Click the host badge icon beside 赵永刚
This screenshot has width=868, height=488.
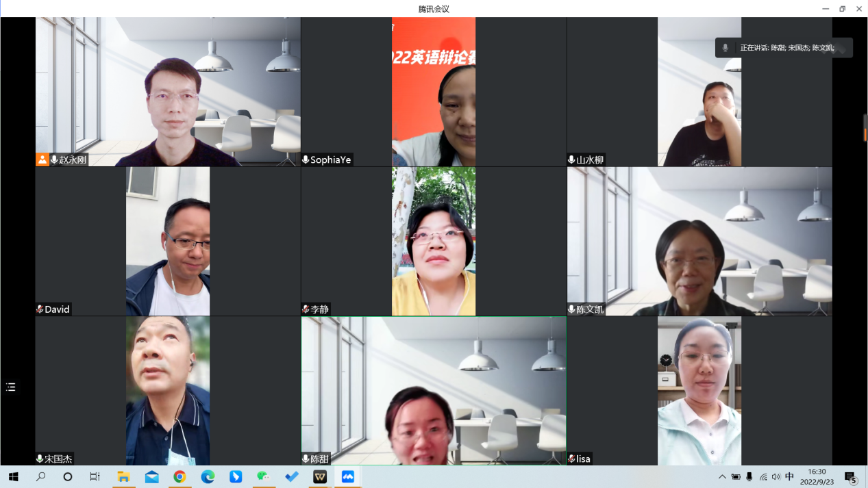coord(42,159)
